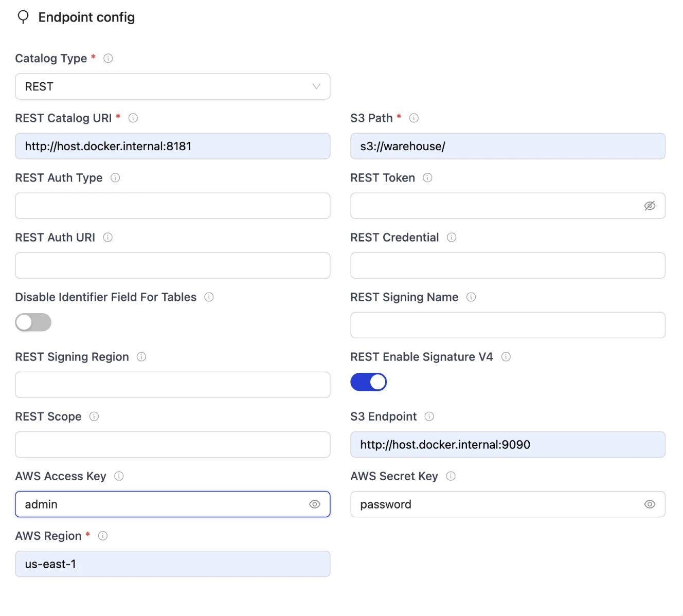Click the info icon beside Catalog Type
683x616 pixels.
tap(108, 59)
